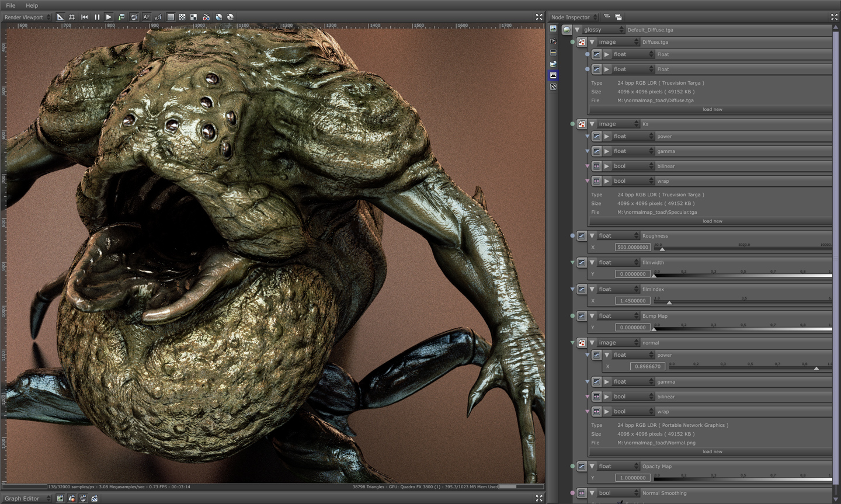Open the glossy material type dropdown
The width and height of the screenshot is (841, 504).
tap(603, 30)
